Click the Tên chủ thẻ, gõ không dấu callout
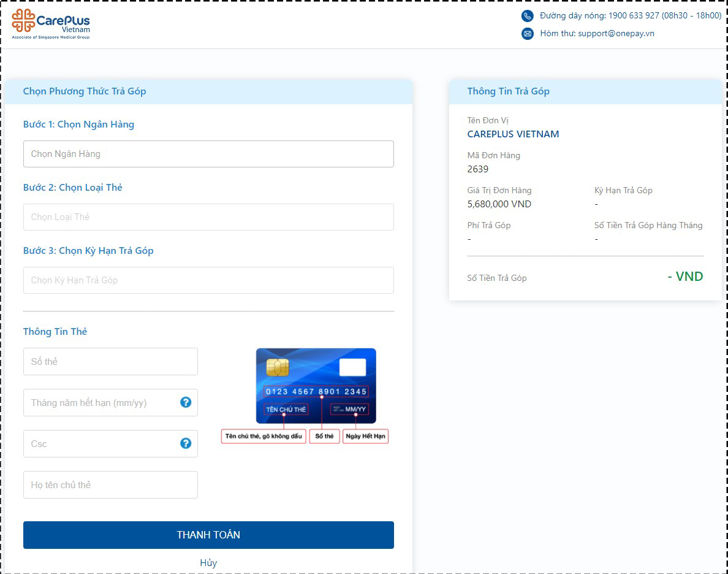728x574 pixels. tap(264, 436)
